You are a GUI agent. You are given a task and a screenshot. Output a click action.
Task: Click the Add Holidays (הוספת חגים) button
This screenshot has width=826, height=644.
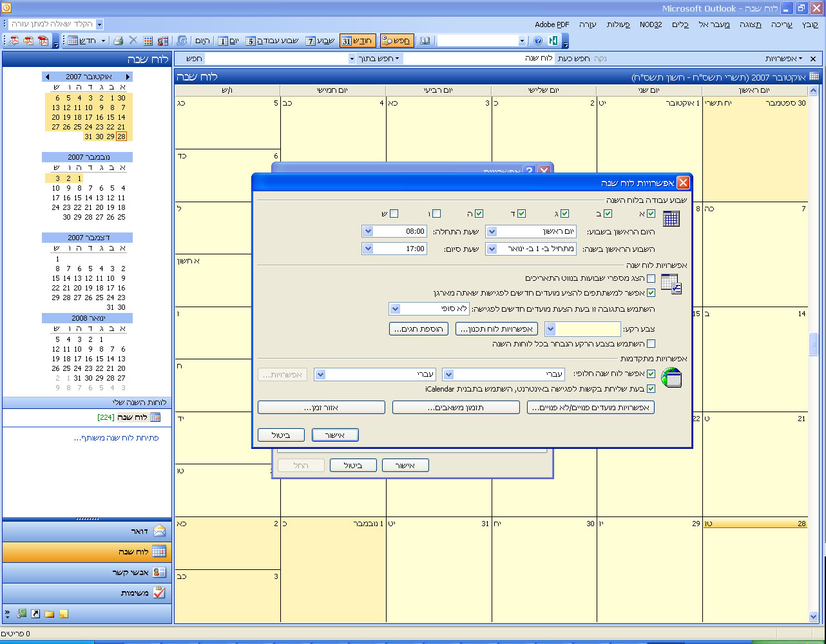pos(419,329)
